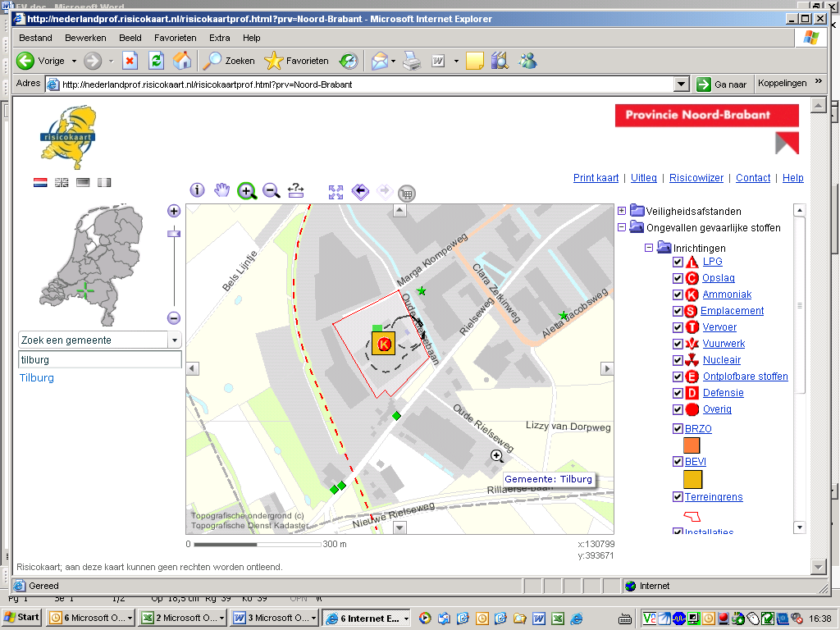Open the map legend table icon
Image resolution: width=840 pixels, height=630 pixels.
[407, 194]
